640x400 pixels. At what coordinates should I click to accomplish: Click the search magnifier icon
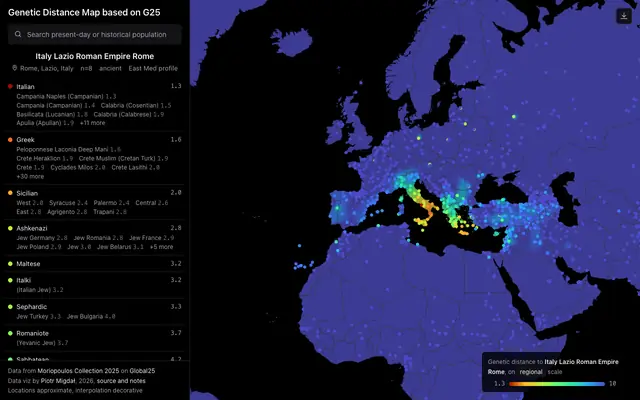[x=18, y=34]
